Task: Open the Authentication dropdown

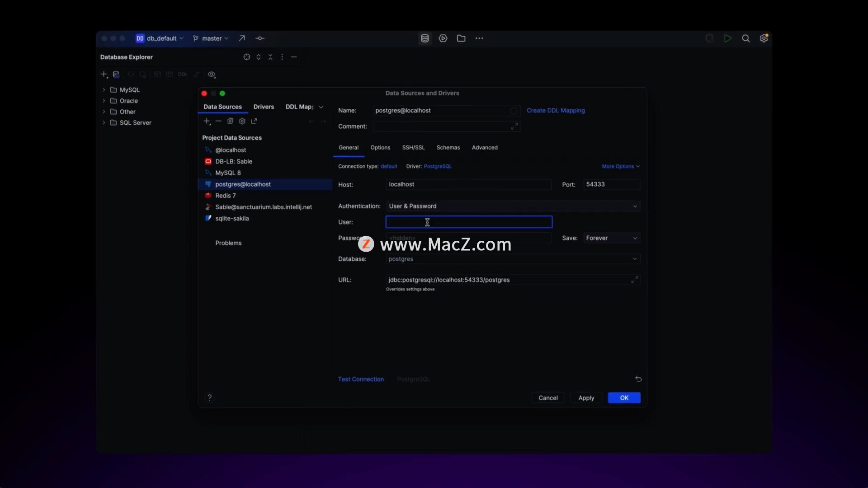Action: pyautogui.click(x=513, y=206)
